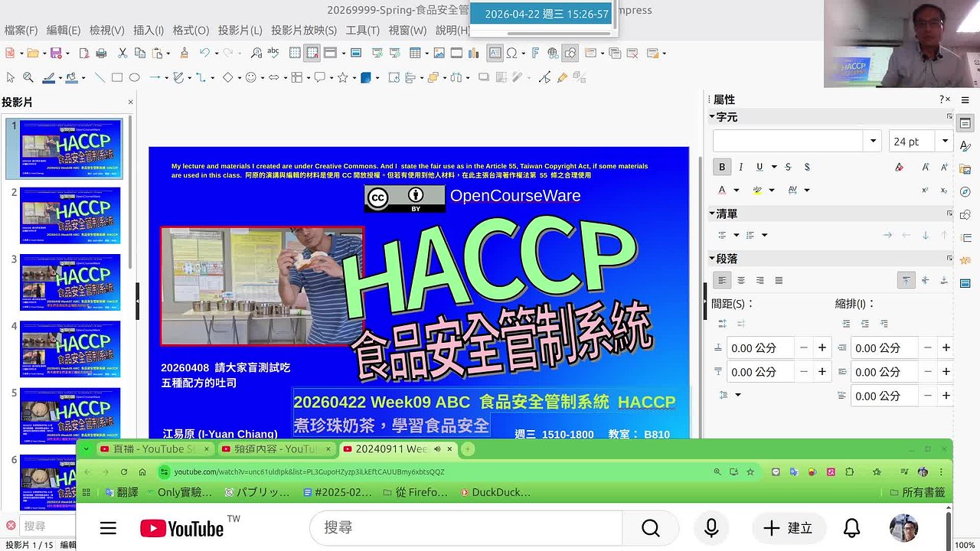Click the YouTube 搜尋 input field
This screenshot has width=980, height=551.
(x=465, y=528)
